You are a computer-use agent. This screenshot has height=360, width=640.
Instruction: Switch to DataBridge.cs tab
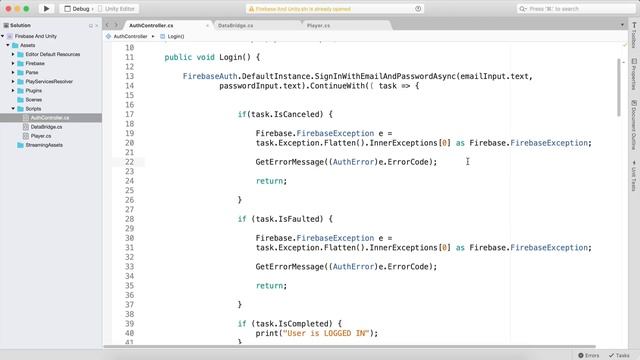coord(236,25)
